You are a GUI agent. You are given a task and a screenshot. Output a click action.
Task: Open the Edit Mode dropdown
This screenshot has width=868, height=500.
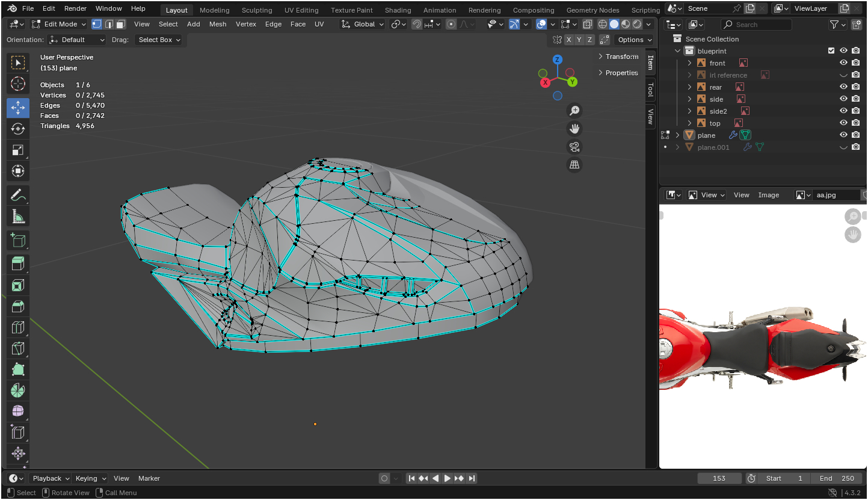59,24
